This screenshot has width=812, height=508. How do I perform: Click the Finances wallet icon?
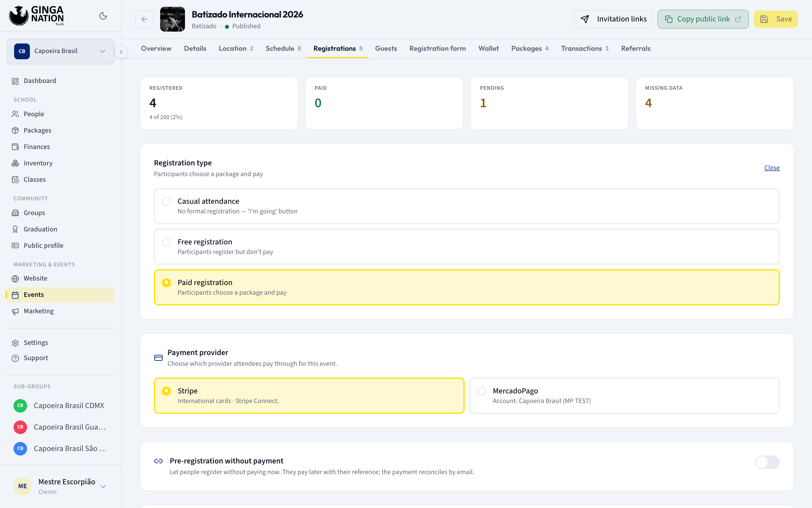tap(15, 147)
